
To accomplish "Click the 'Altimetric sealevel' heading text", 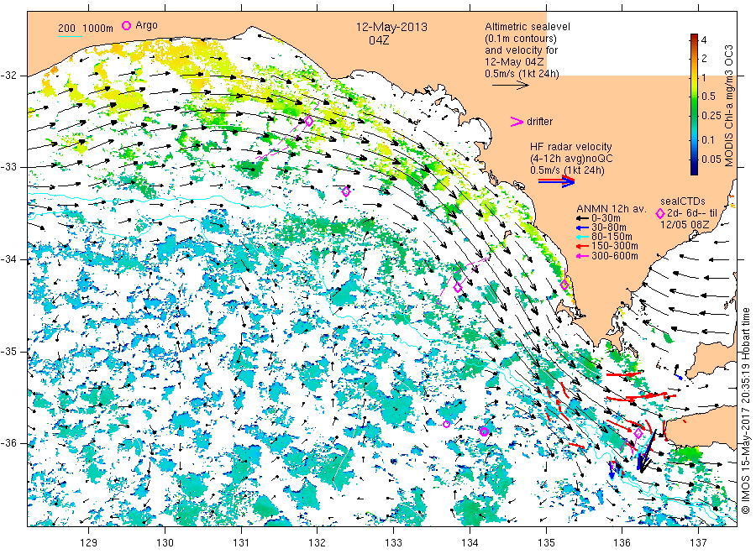I will pos(528,27).
